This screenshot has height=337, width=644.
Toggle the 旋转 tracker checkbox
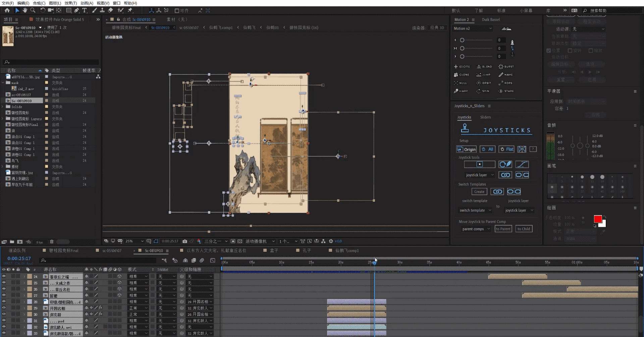570,50
